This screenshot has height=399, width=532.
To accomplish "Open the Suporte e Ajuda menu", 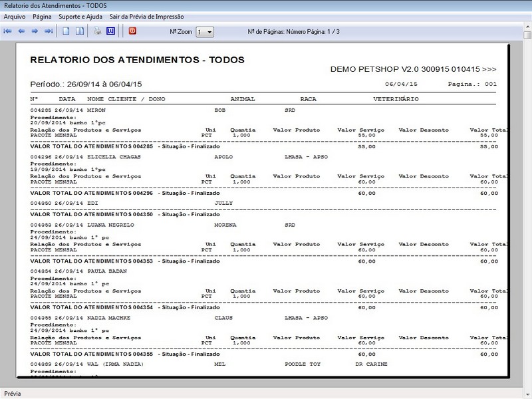I will pyautogui.click(x=80, y=17).
